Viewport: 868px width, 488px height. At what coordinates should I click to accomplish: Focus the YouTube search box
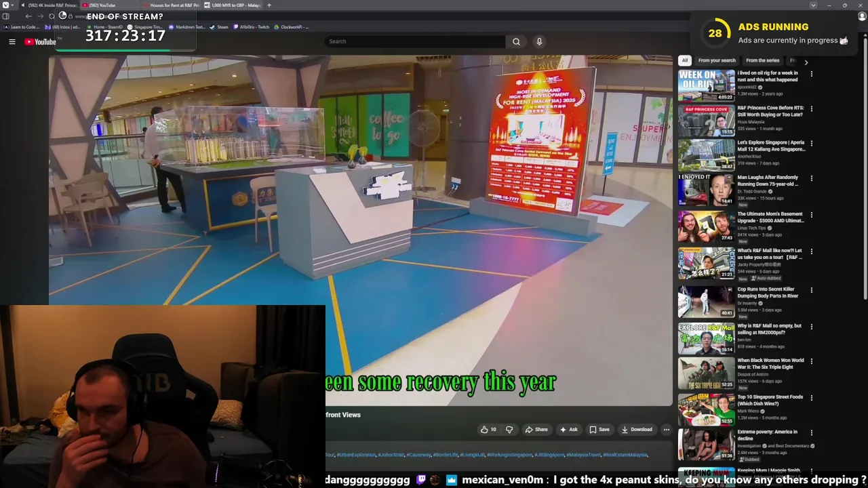click(x=414, y=41)
